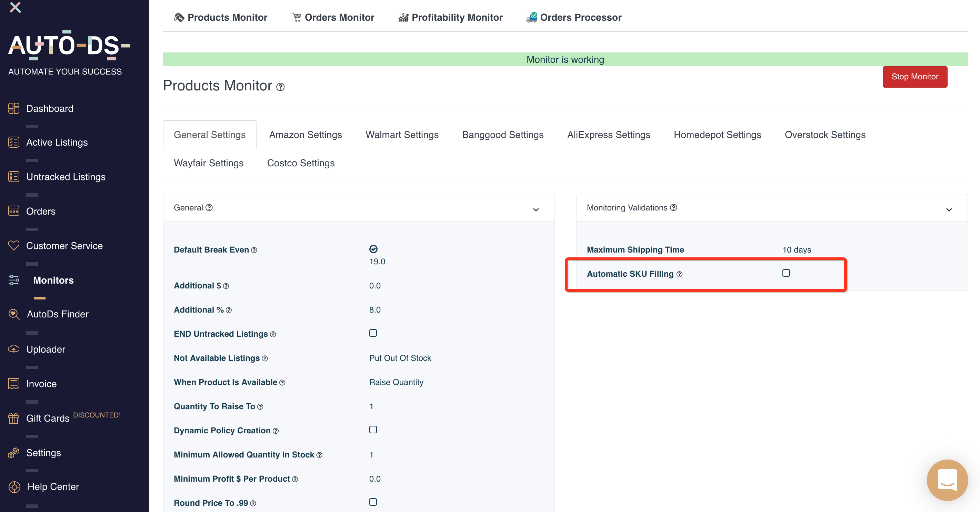Viewport: 980px width, 512px height.
Task: Click help icon next to Minimum Allowed Quantity In Stock
Action: click(x=320, y=455)
